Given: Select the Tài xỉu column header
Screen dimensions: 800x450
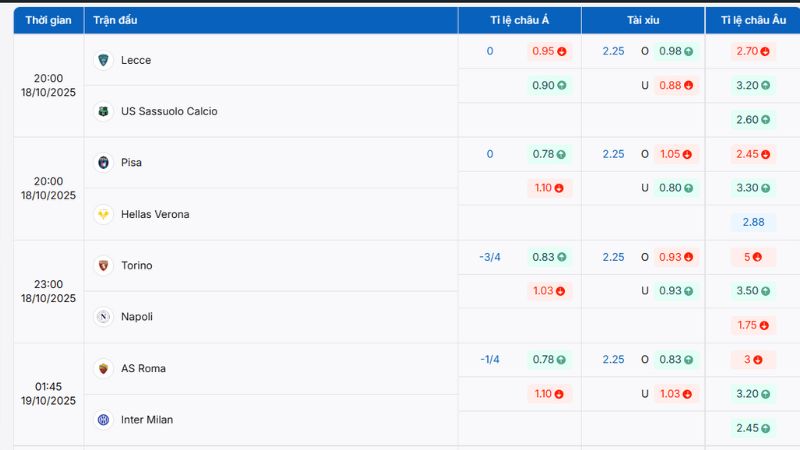Looking at the screenshot, I should point(643,20).
